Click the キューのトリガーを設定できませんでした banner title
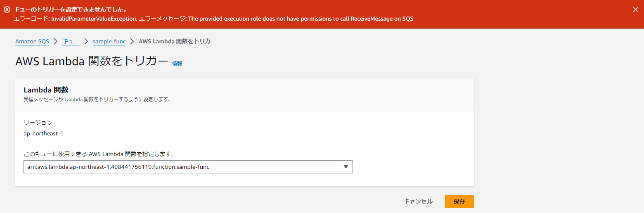Viewport: 644px width, 213px height. pyautogui.click(x=70, y=9)
